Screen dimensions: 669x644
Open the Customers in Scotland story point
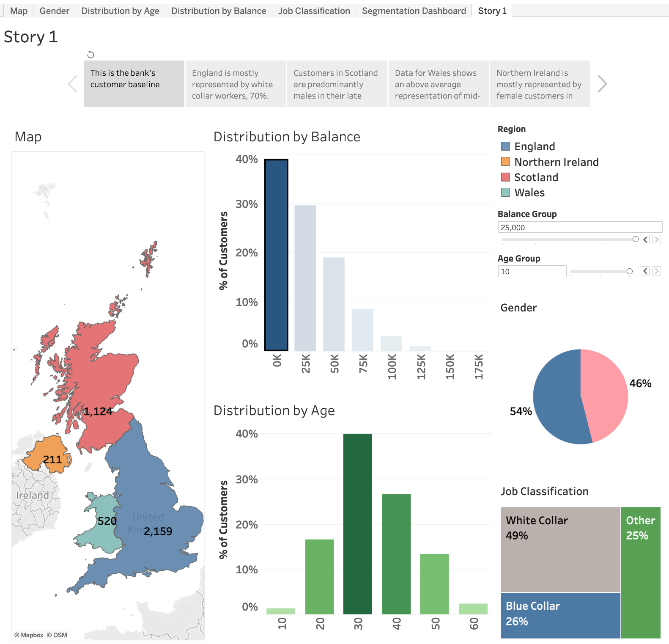[337, 84]
